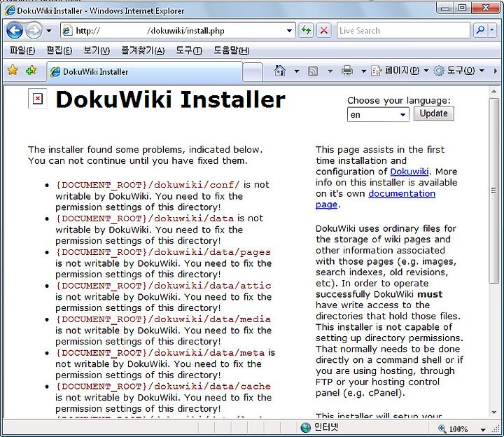Click the {DOCUMENT_ROOT}/dokuwiki/data/attic path text
This screenshot has height=437, width=504.
pyautogui.click(x=163, y=286)
